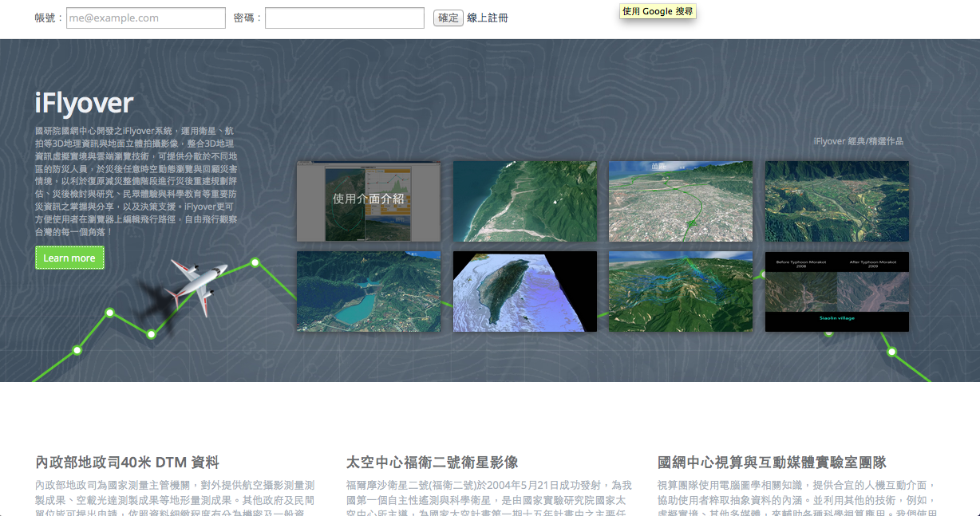Click the iFlyover 經典/精選作品 label

(859, 141)
